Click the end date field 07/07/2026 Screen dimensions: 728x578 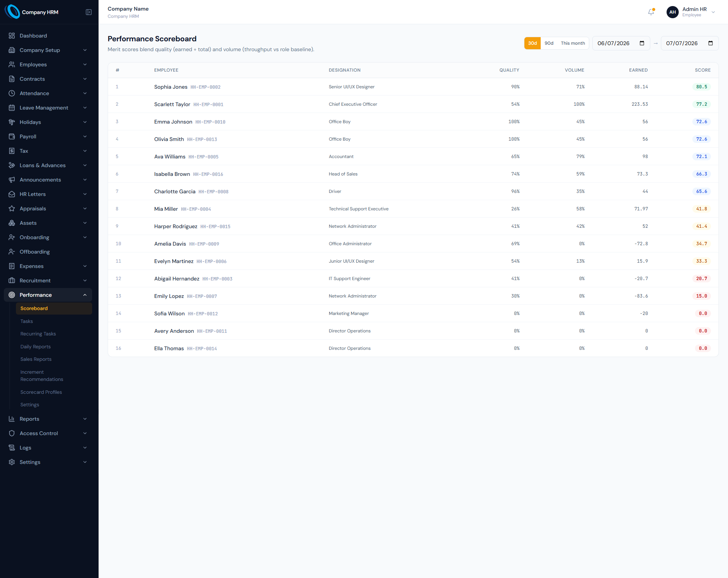point(690,43)
